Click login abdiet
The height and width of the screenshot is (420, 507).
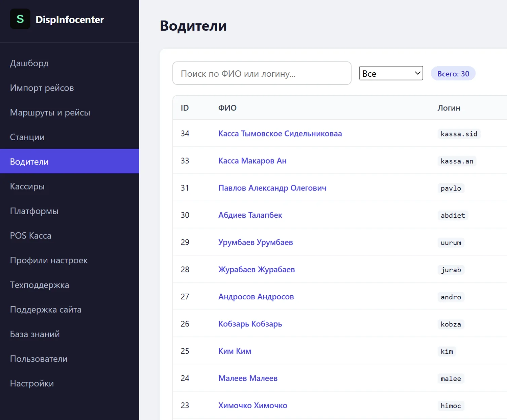coord(453,216)
